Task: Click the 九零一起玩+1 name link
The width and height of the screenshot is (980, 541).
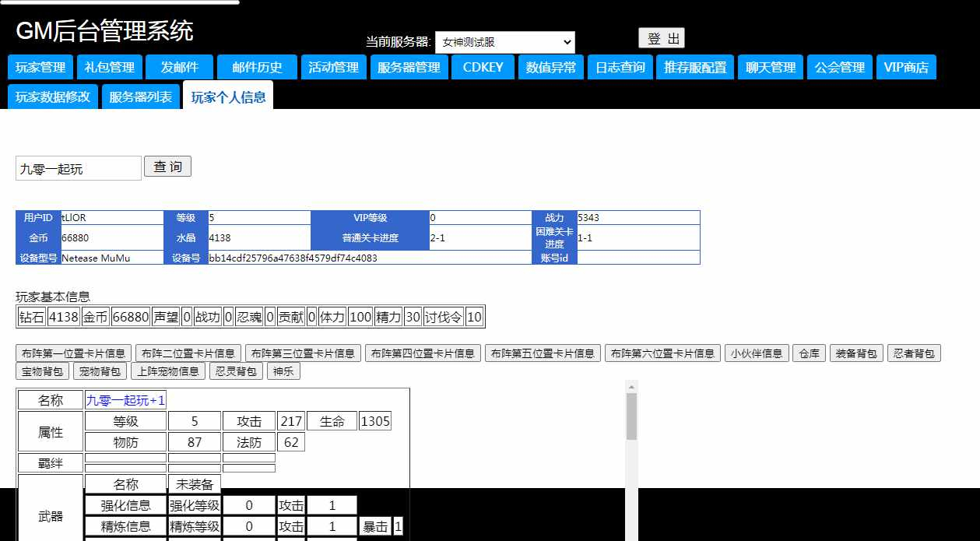Action: point(125,400)
